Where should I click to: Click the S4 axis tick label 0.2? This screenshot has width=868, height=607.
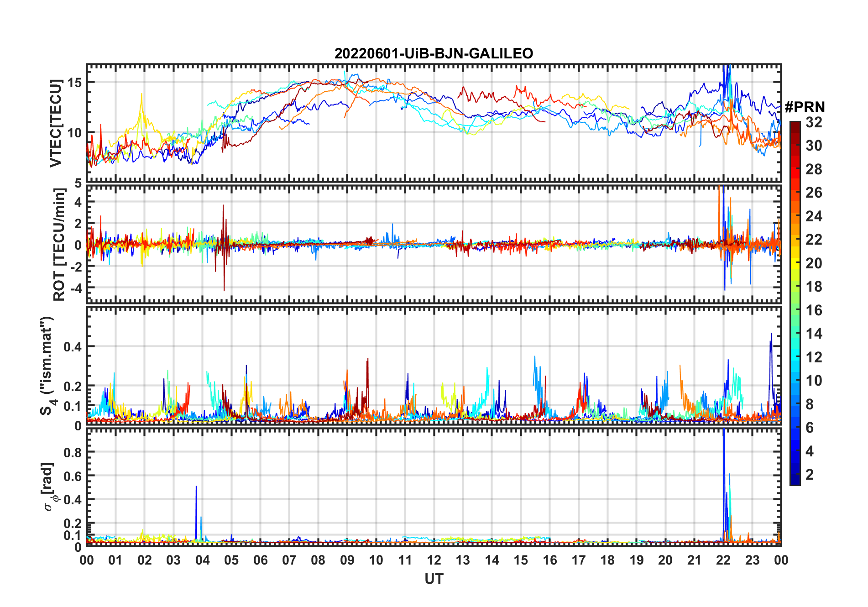coord(73,387)
